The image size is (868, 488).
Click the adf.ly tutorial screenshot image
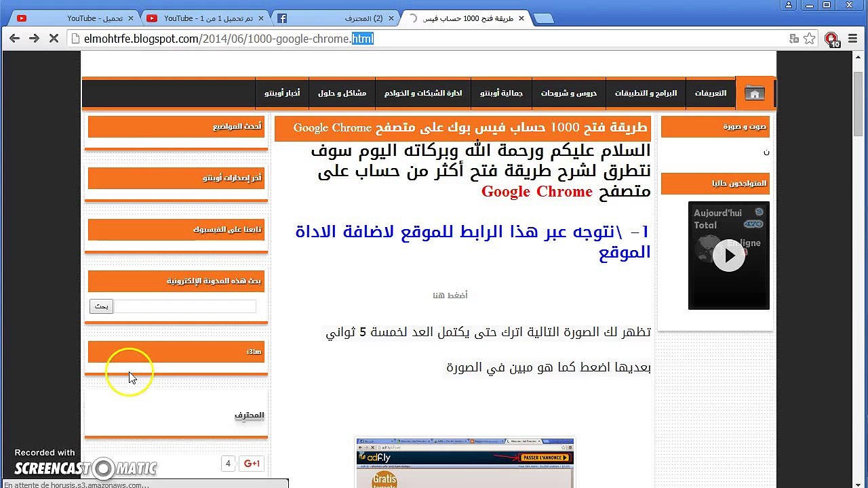[465, 463]
